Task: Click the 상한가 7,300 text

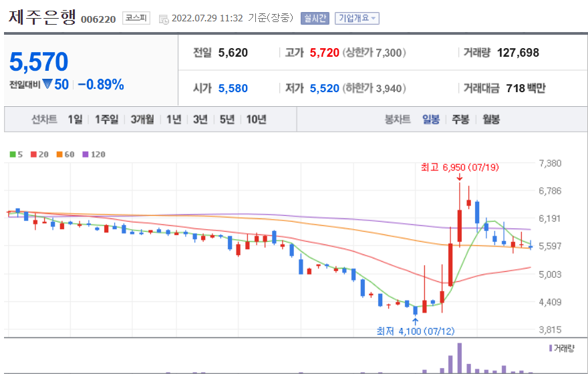Action: pyautogui.click(x=374, y=53)
